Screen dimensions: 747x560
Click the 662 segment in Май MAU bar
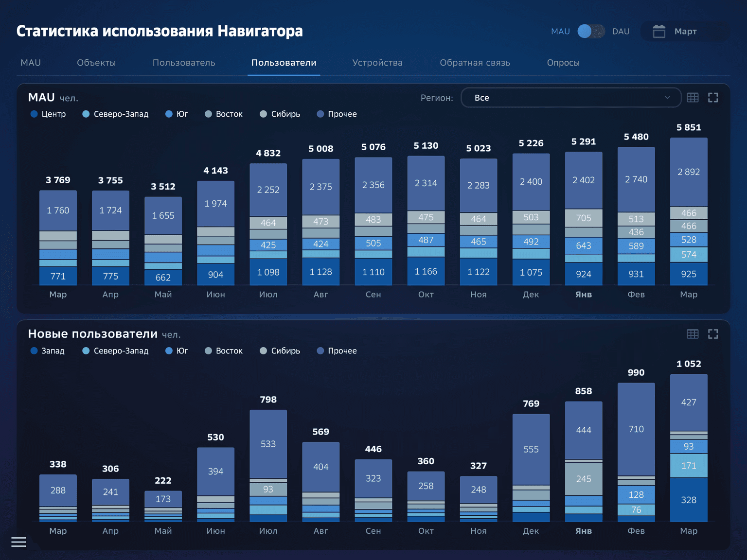163,277
